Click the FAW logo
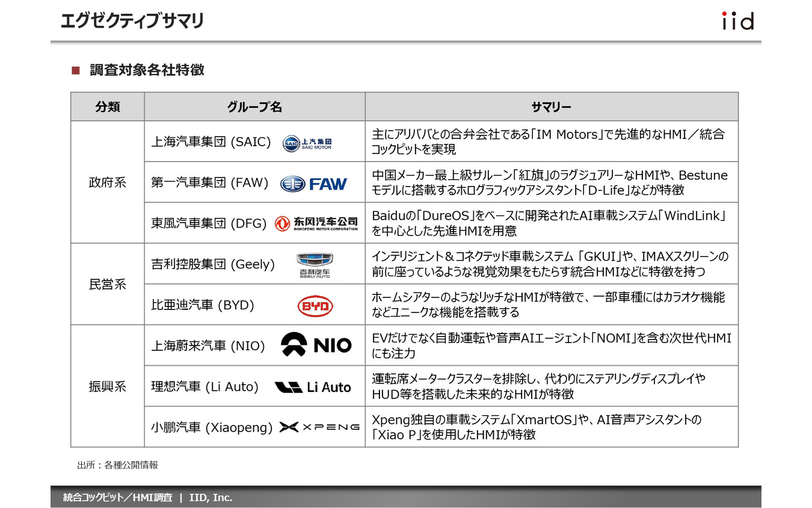 (314, 184)
